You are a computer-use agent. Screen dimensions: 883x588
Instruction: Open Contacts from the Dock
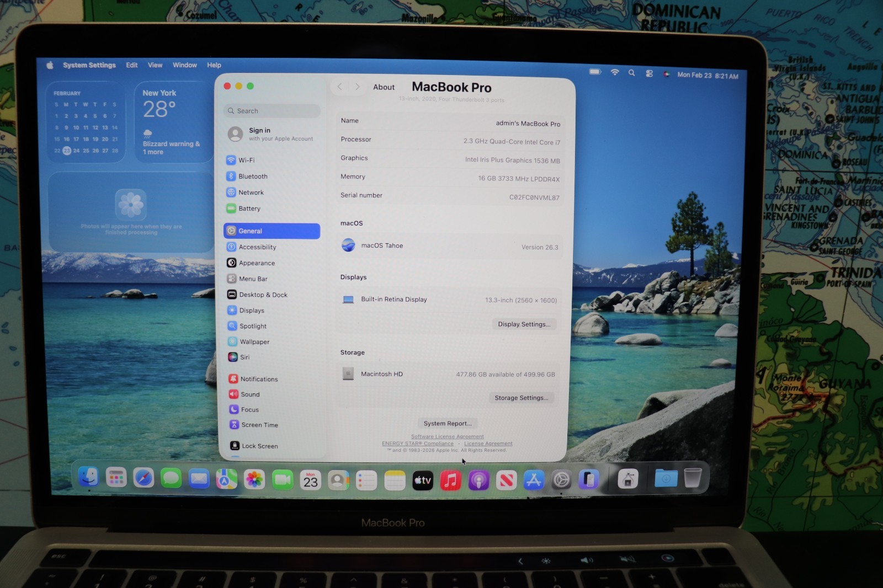[x=338, y=480]
